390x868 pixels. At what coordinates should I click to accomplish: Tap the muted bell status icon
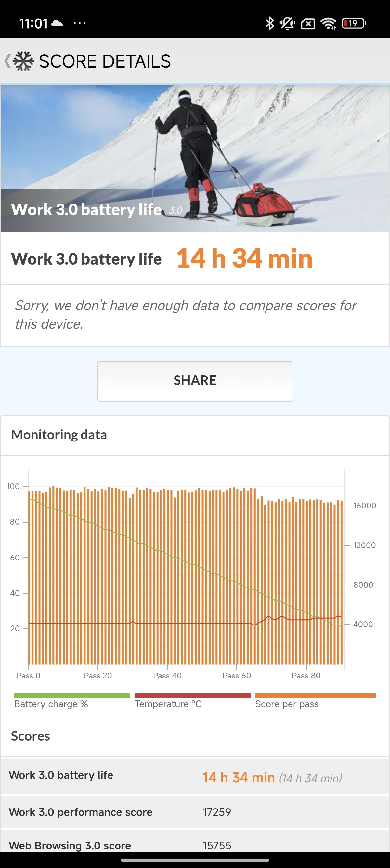coord(287,23)
